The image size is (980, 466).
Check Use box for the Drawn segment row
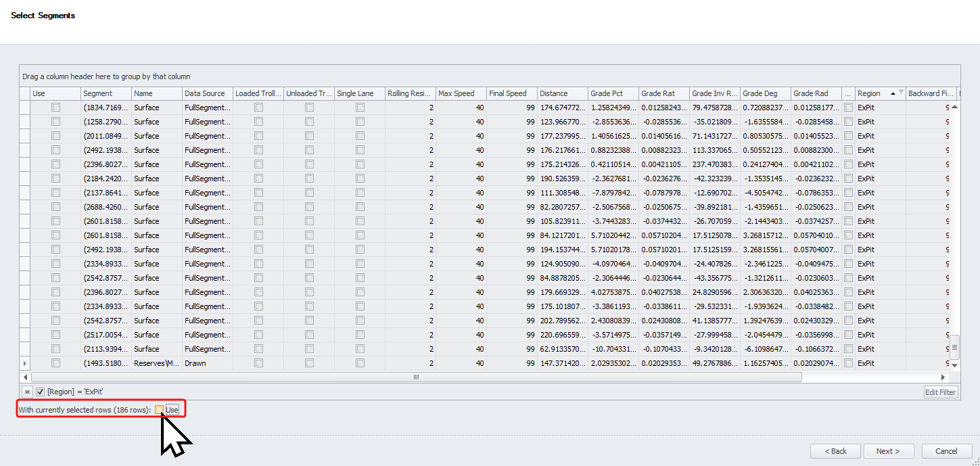[55, 363]
